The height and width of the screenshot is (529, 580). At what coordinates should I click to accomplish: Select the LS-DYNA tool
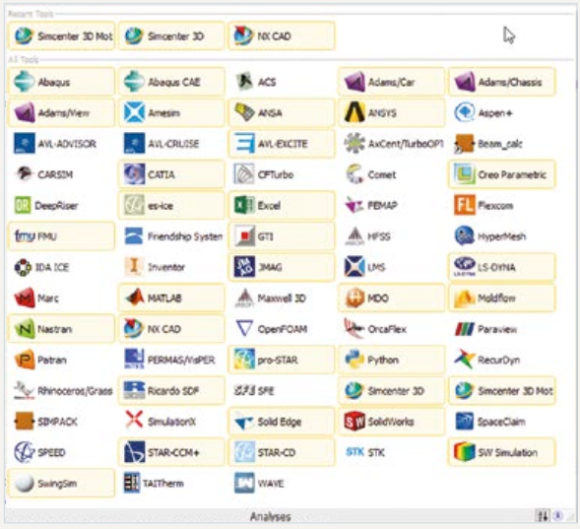pos(502,267)
